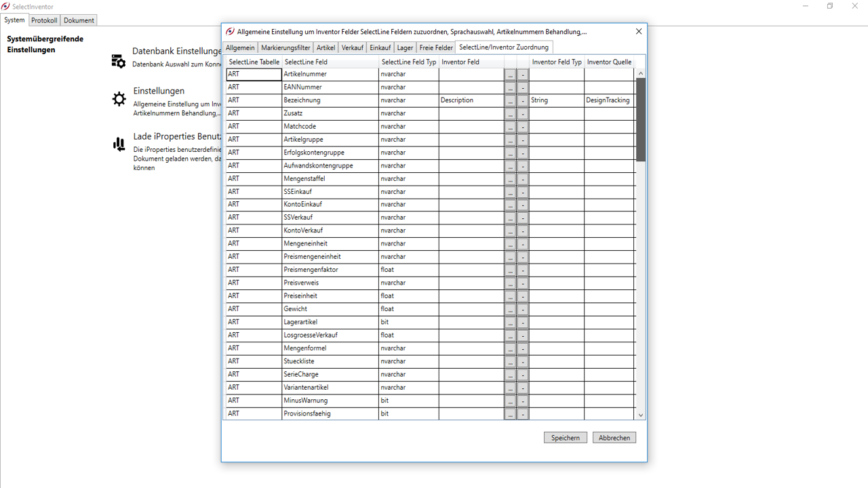Screen dimensions: 868x488
Task: Click the SelectLine Feld Typ column header
Action: pos(409,62)
